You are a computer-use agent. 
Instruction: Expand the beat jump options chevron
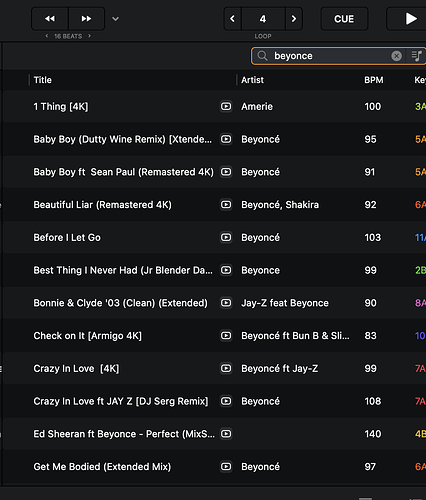click(115, 19)
